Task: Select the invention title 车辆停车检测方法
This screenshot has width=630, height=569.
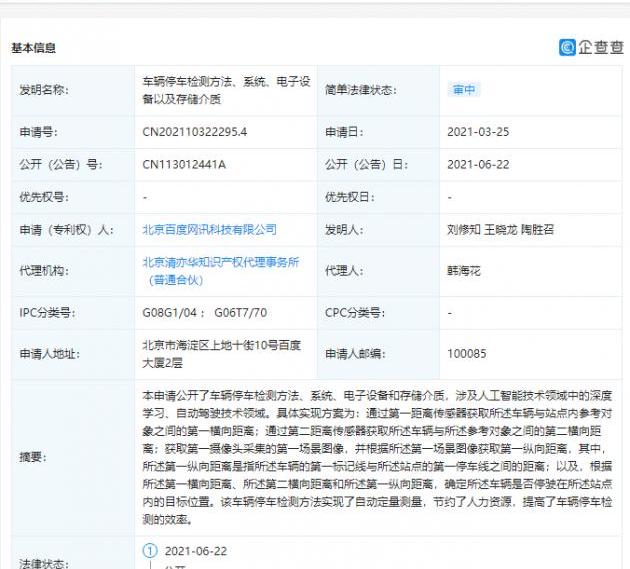Action: [x=187, y=82]
